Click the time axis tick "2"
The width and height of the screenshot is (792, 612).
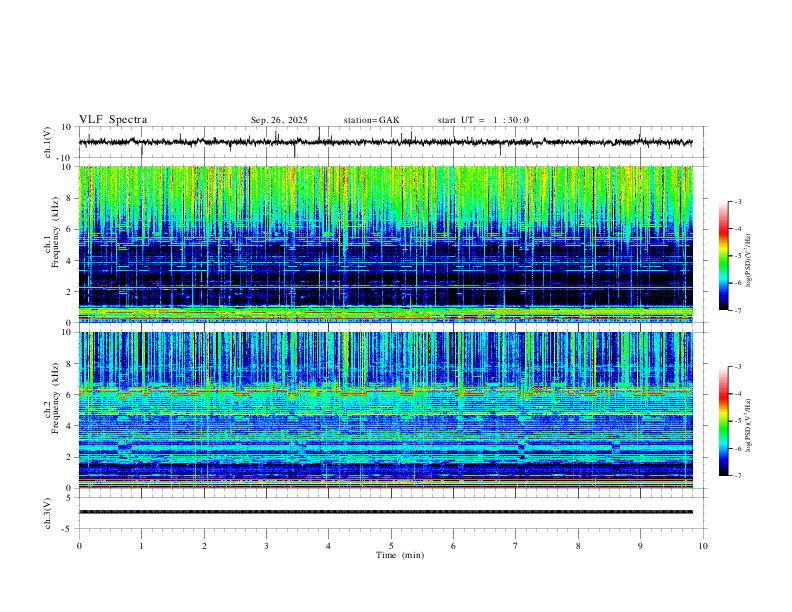[204, 546]
